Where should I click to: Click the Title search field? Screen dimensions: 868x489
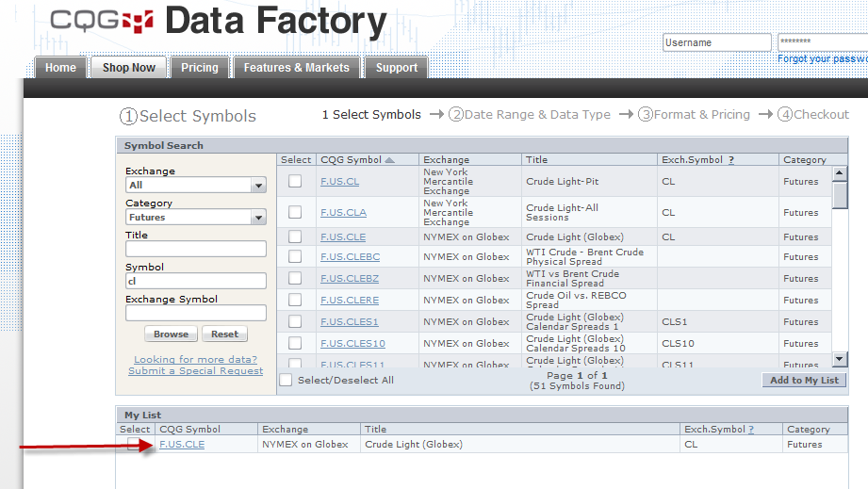(195, 249)
